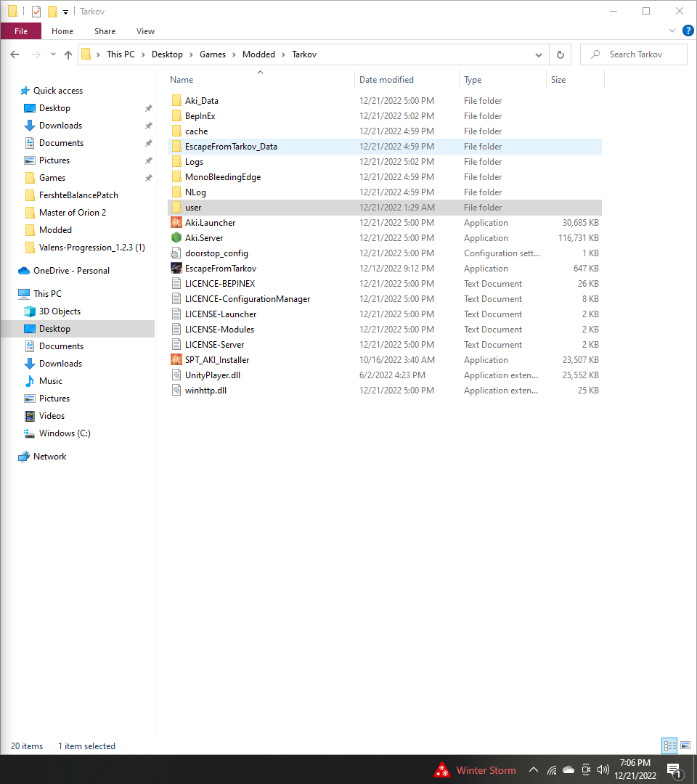This screenshot has height=784, width=697.
Task: Select the EscapeFromTarkov_Data folder row
Action: pyautogui.click(x=385, y=147)
